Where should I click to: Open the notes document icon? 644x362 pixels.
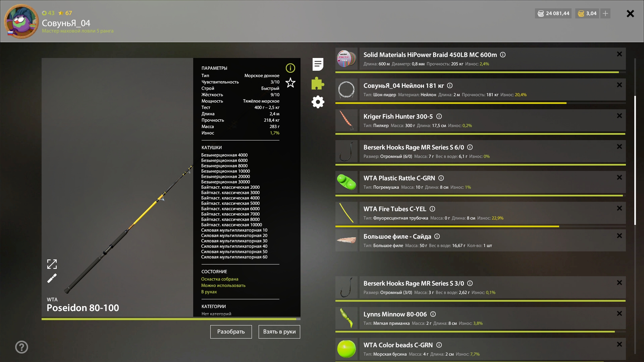318,64
